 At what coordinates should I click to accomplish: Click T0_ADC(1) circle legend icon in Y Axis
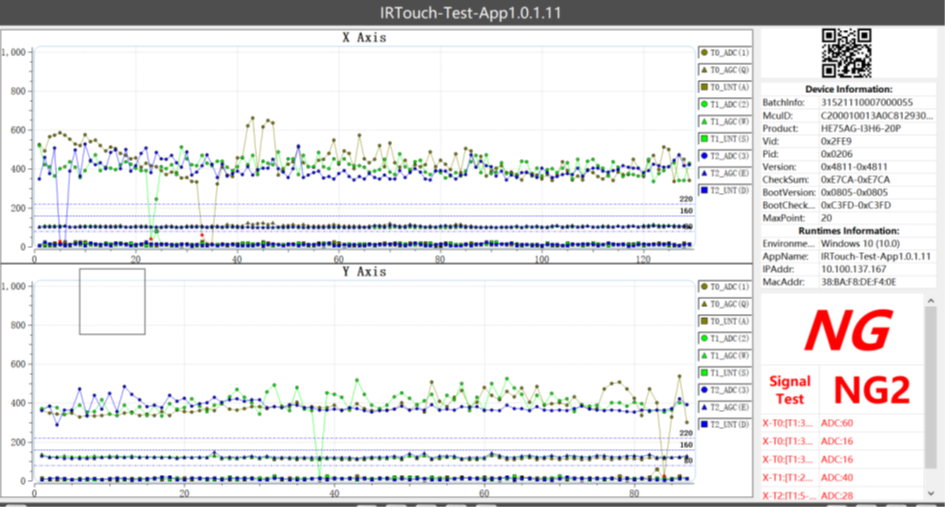coord(705,287)
